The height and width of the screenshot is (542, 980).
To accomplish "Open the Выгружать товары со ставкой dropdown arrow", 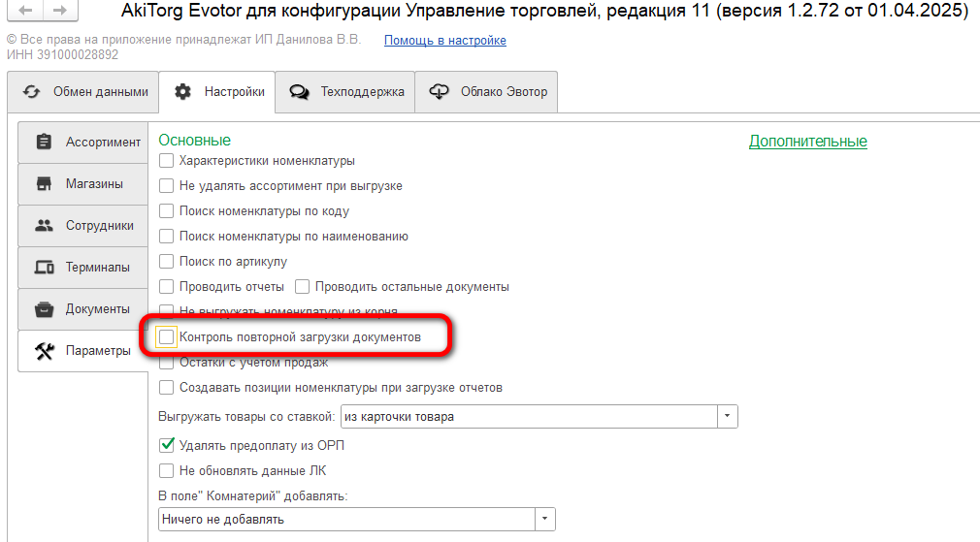I will 728,417.
